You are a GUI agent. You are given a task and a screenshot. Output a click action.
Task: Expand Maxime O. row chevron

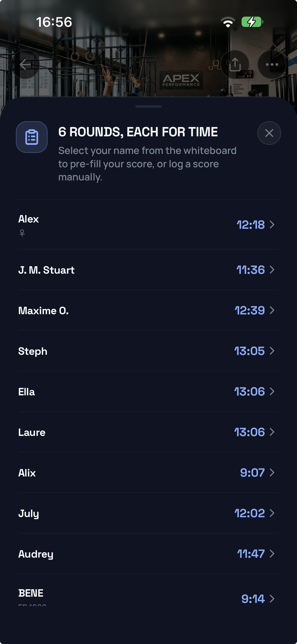click(272, 310)
